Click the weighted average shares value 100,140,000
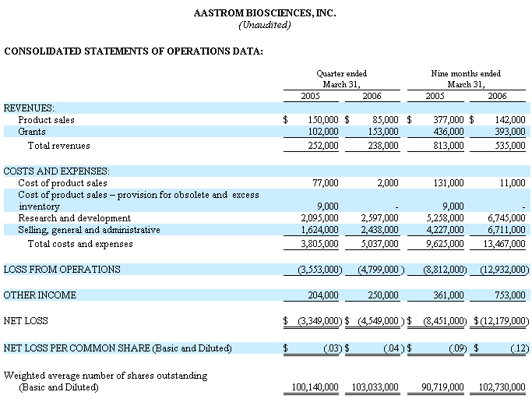 [315, 387]
